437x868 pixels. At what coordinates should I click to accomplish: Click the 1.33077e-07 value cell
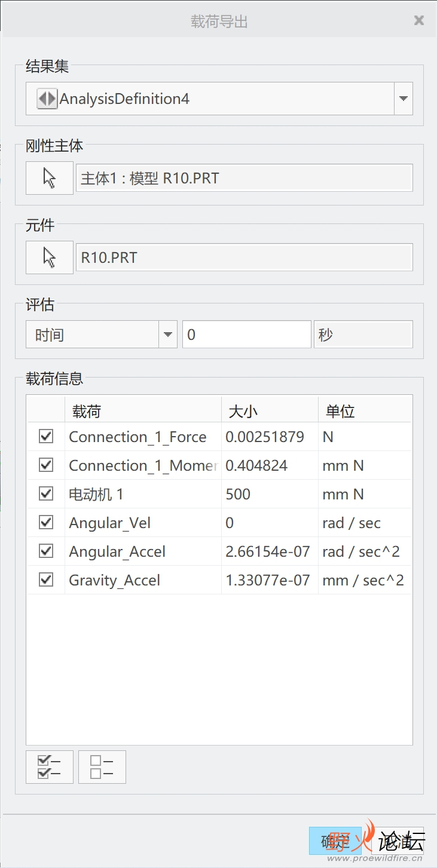pos(270,580)
